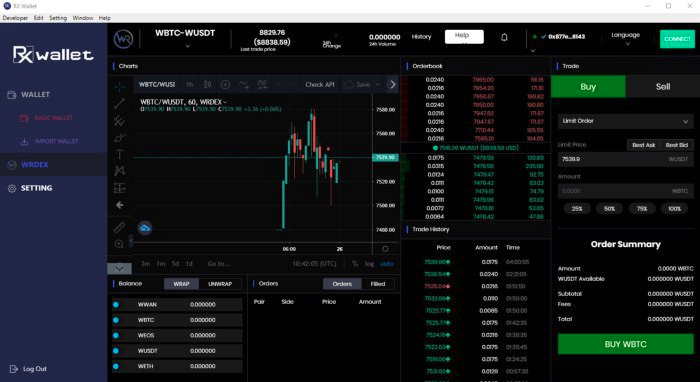Viewport: 700px width, 382px height.
Task: Click the notification bell icon
Action: [504, 37]
